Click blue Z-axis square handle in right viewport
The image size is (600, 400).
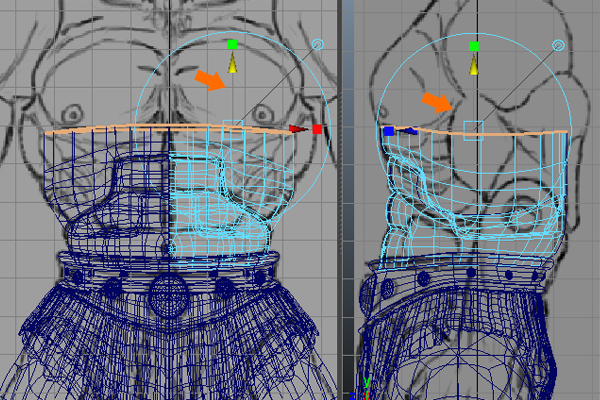(389, 131)
